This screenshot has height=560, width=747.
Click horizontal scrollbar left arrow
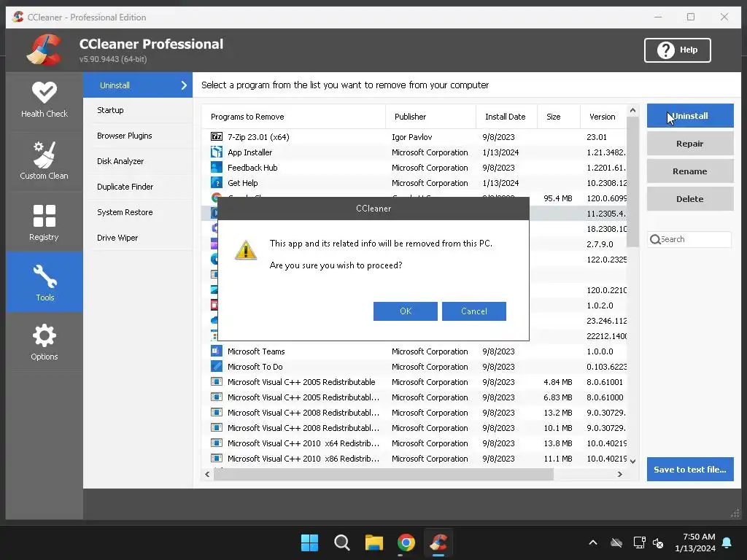pos(207,474)
